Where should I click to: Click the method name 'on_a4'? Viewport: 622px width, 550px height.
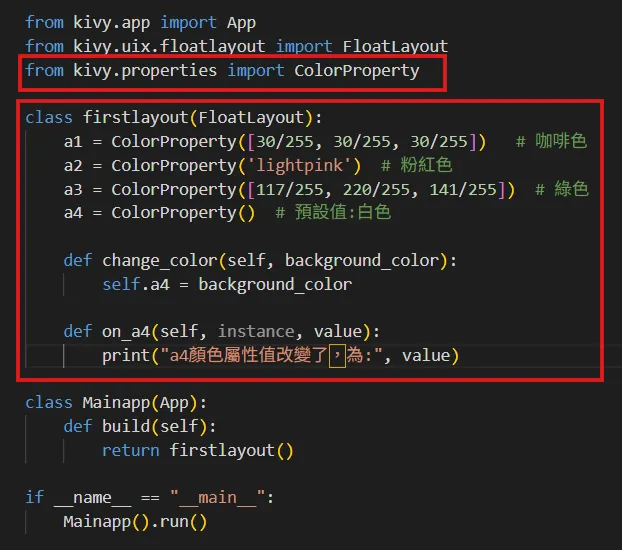(126, 332)
